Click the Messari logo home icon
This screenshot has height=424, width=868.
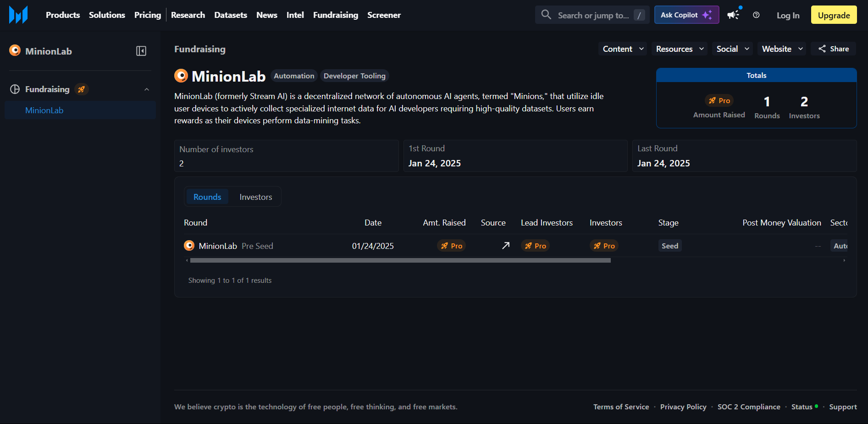18,15
